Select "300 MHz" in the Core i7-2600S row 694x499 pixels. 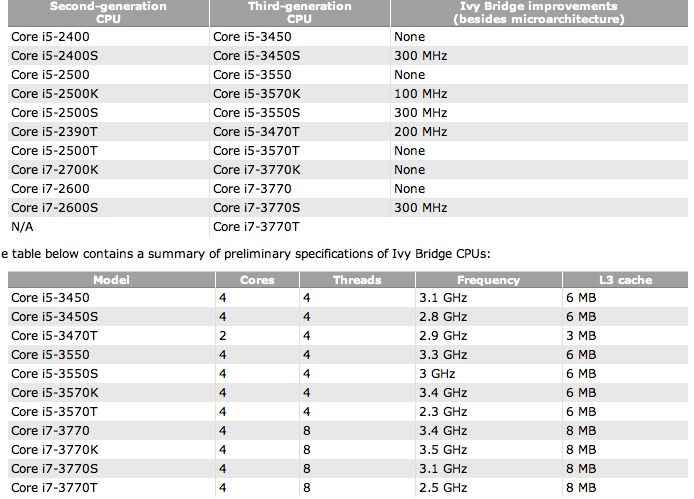(420, 208)
